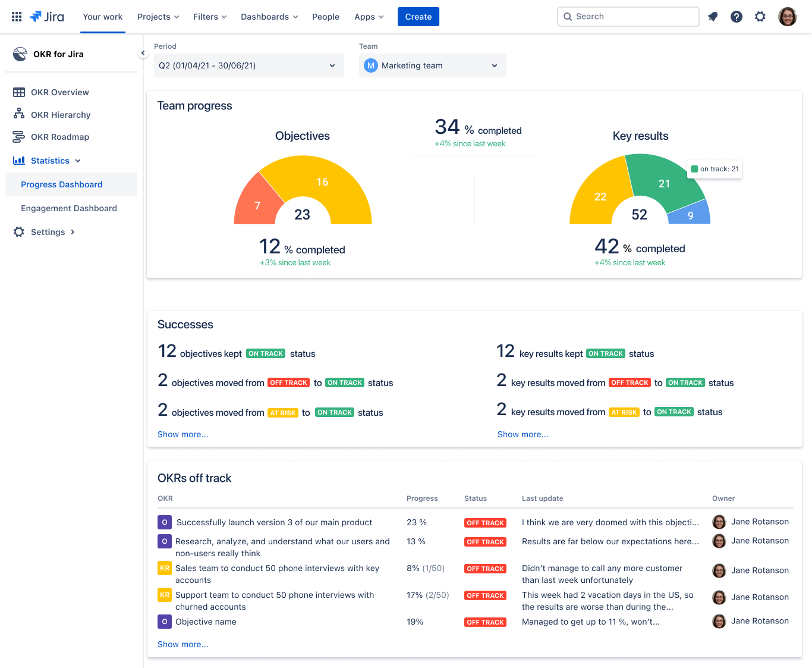Viewport: 812px width, 668px height.
Task: Click the Statistics chart icon
Action: click(x=20, y=161)
